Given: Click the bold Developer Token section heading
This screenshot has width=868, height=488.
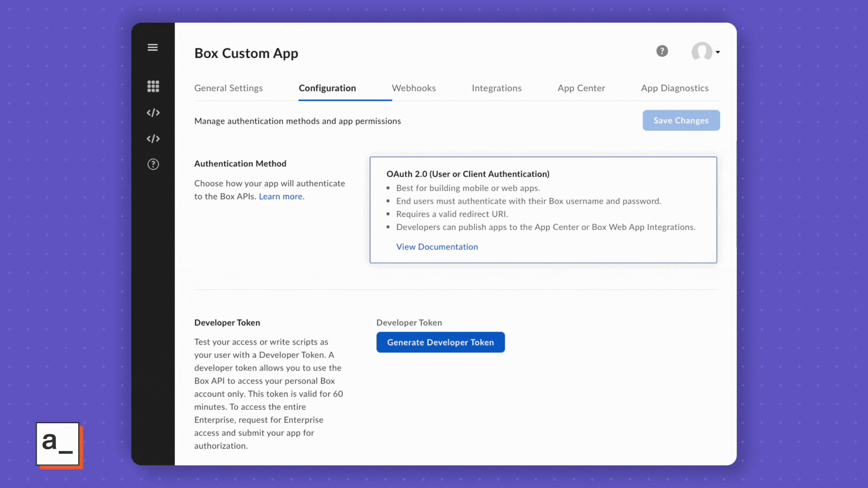Looking at the screenshot, I should 227,323.
